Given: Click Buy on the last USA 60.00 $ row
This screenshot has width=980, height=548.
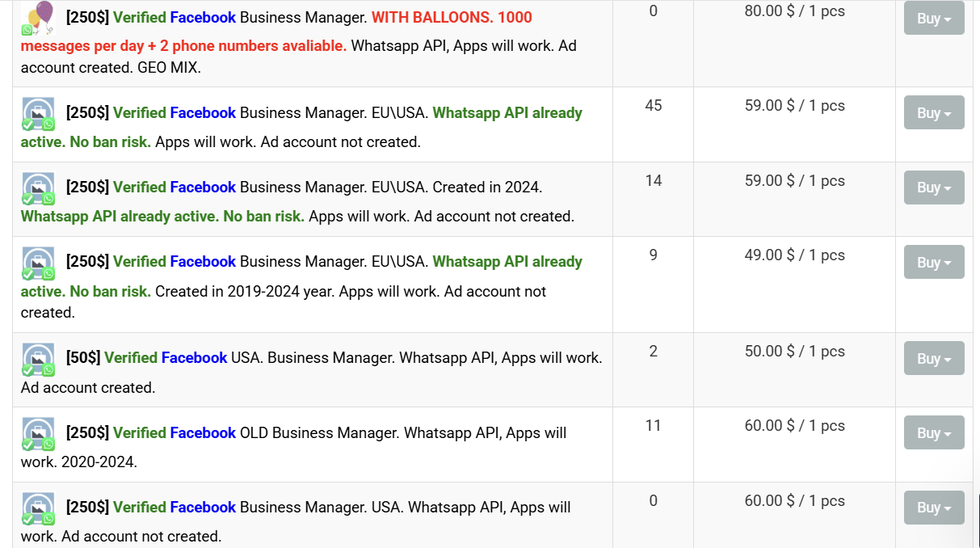Looking at the screenshot, I should (934, 508).
